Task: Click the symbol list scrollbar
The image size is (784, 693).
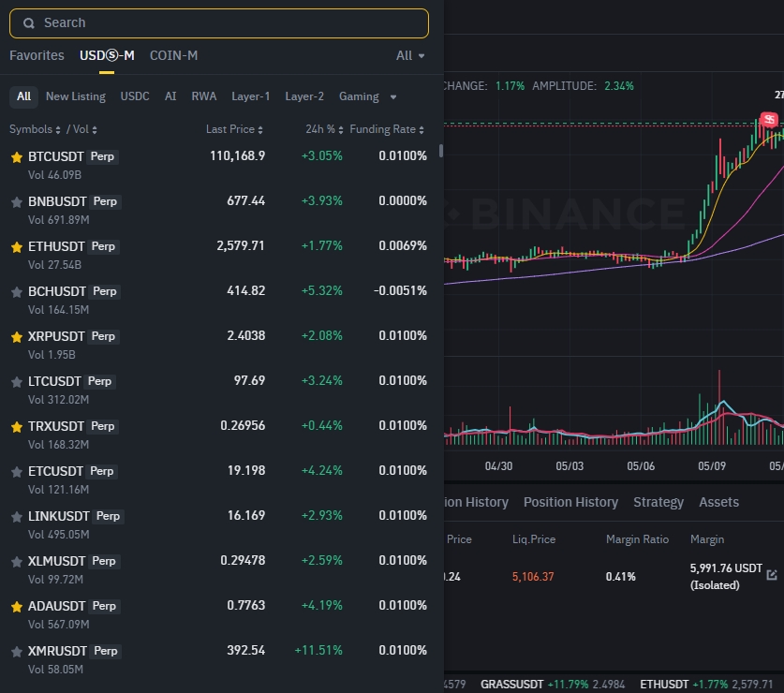Action: coord(441,151)
